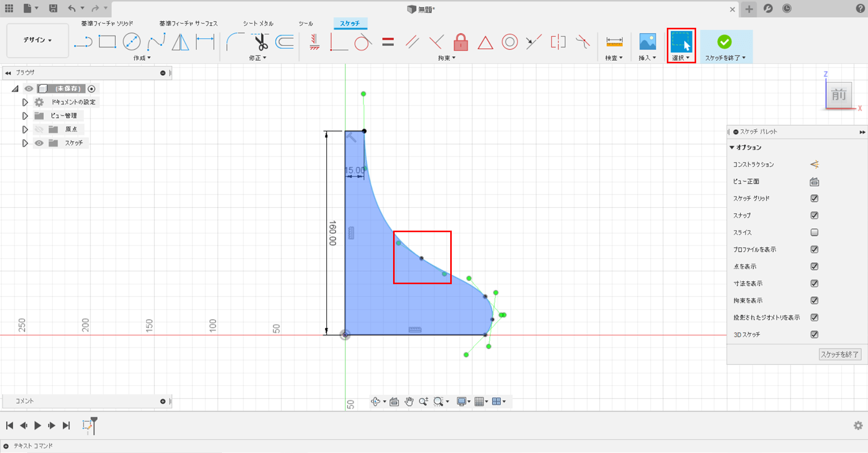Select the Spline sketch tool
This screenshot has height=453, width=868.
pyautogui.click(x=156, y=42)
